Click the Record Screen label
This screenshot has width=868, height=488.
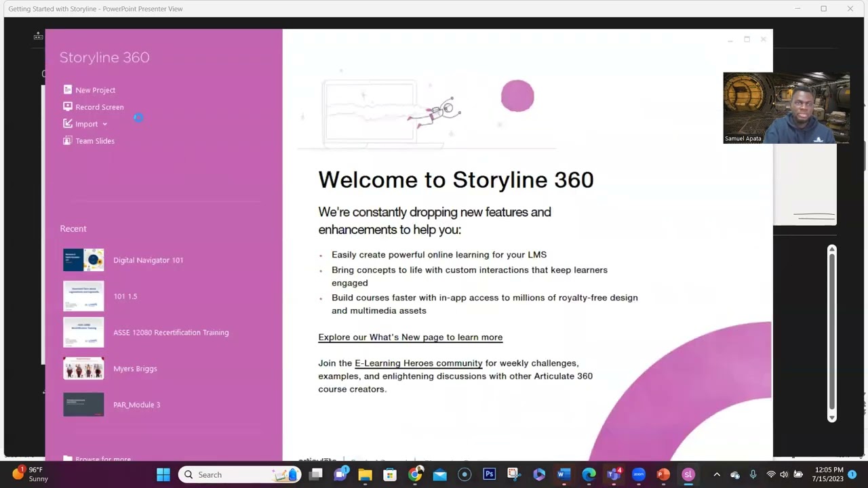coord(99,107)
